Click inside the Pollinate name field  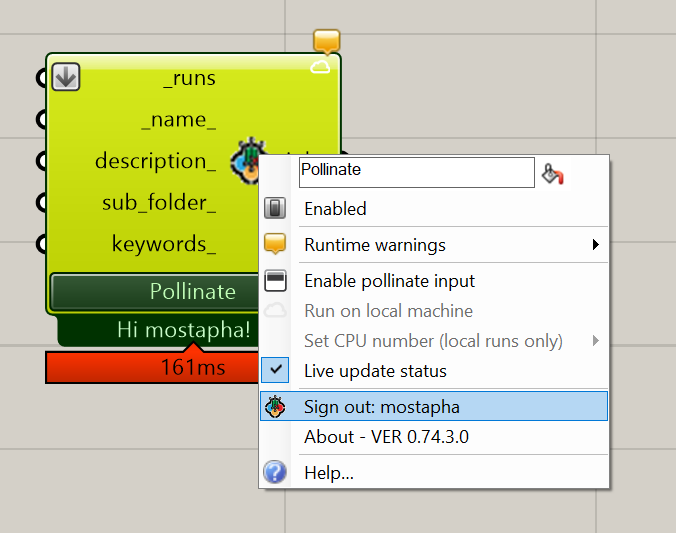point(416,172)
